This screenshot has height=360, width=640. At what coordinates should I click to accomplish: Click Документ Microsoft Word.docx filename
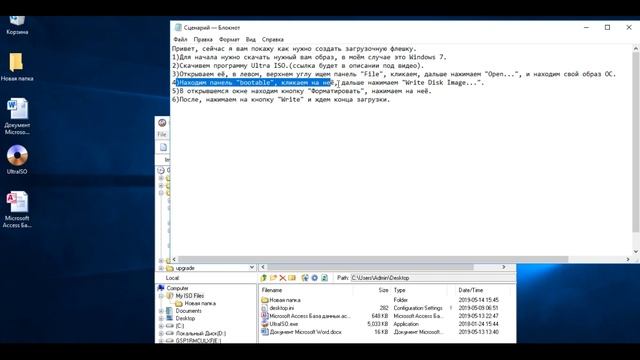coord(305,332)
